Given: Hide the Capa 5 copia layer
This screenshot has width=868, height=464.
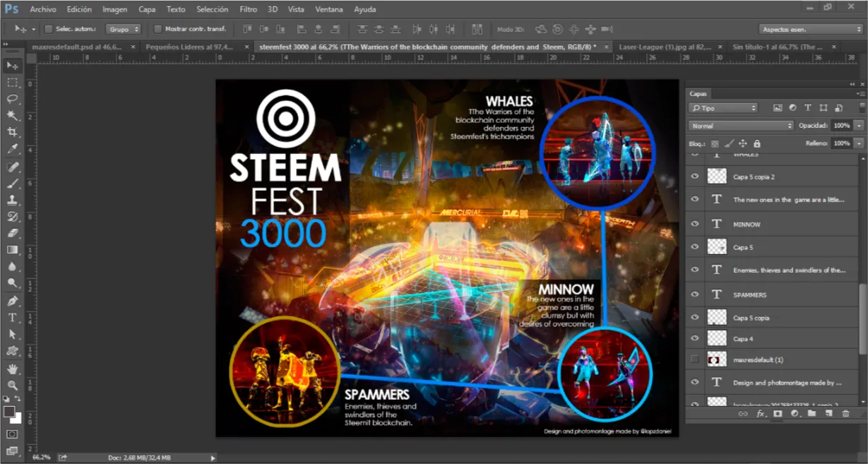Looking at the screenshot, I should [695, 318].
